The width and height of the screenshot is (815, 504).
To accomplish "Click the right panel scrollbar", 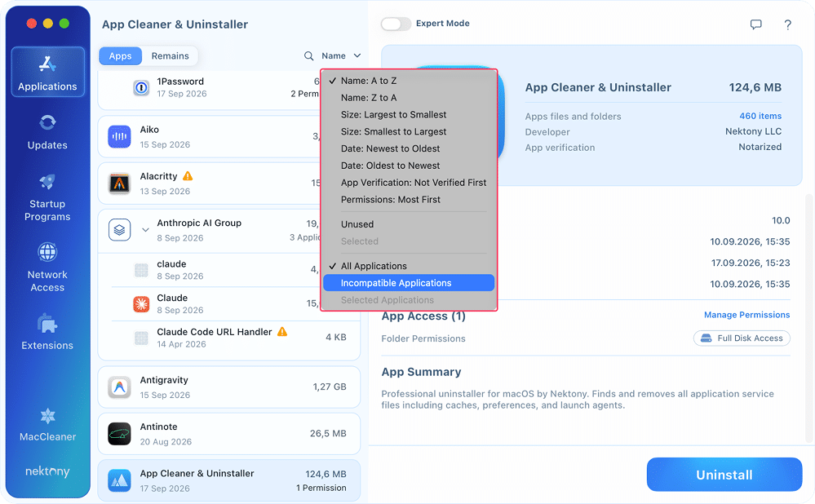I will tap(808, 319).
